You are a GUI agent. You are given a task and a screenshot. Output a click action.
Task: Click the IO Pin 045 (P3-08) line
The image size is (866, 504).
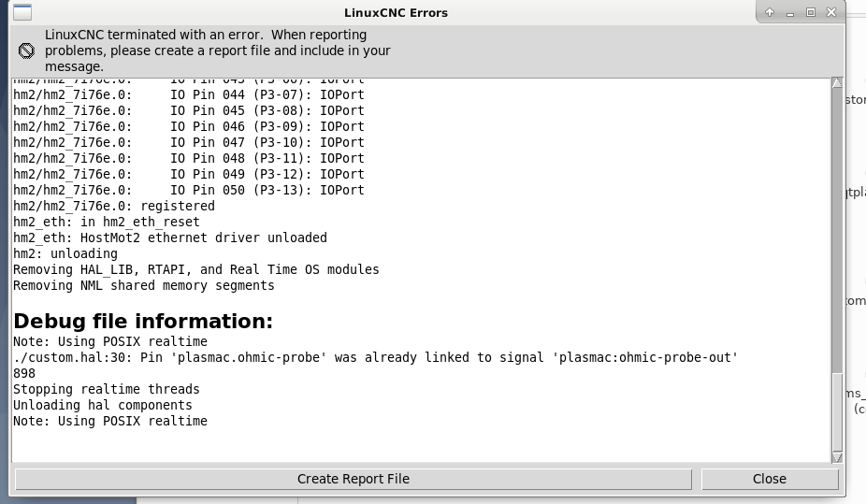point(189,111)
